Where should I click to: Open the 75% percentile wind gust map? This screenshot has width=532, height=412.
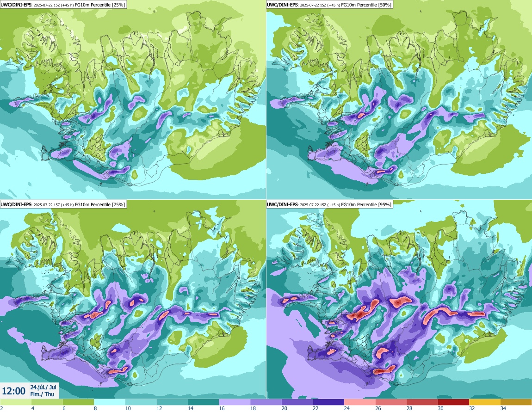click(x=133, y=300)
